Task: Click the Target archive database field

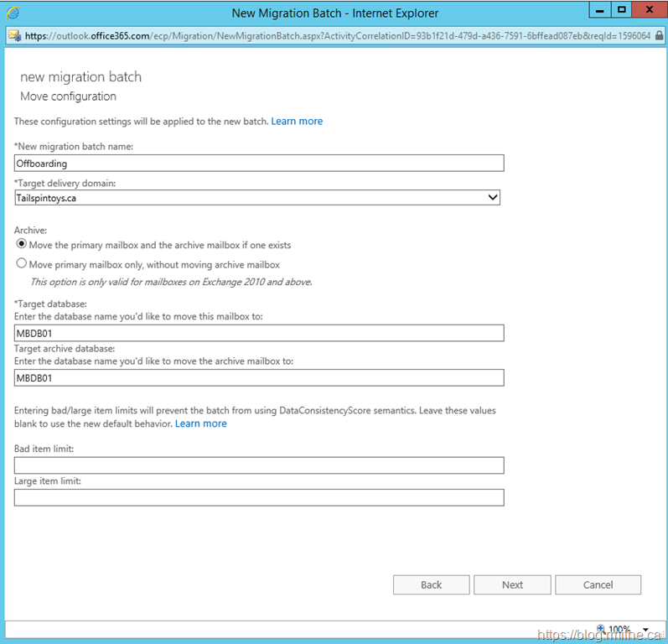Action: [259, 378]
